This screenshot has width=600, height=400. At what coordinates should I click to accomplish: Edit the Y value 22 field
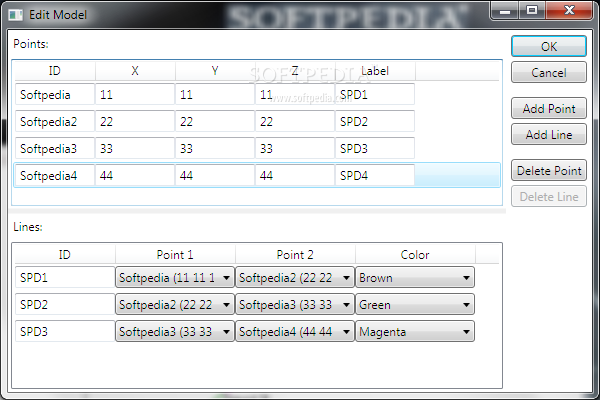click(215, 121)
